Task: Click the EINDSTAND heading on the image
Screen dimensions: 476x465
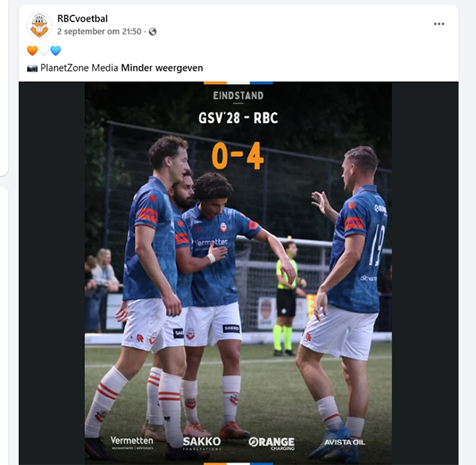Action: click(x=238, y=96)
